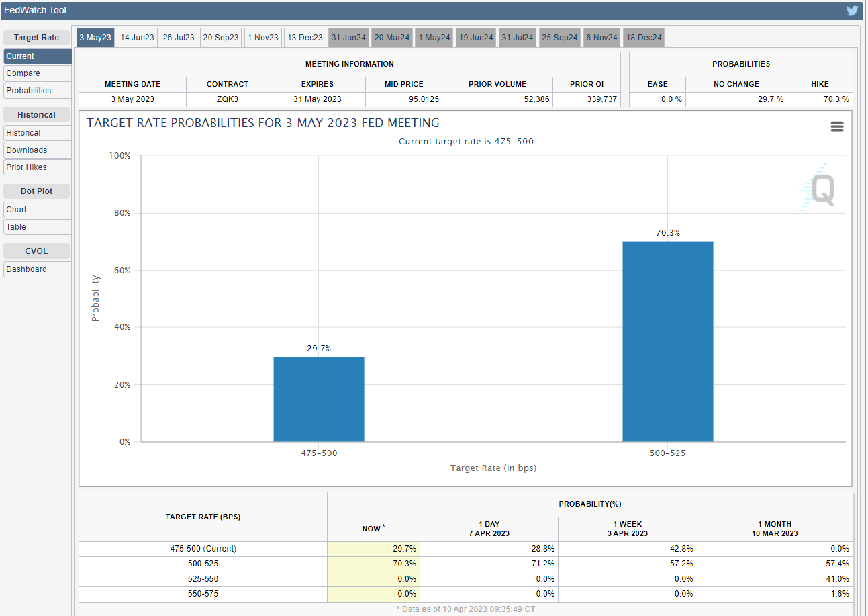Click the 41.0% one-month probability cell
The height and width of the screenshot is (616, 868).
pyautogui.click(x=775, y=579)
